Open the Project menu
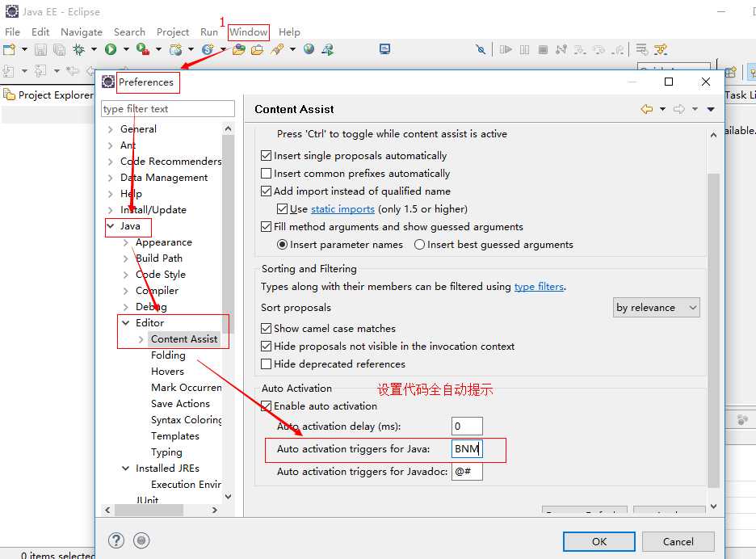This screenshot has height=559, width=756. 173,32
